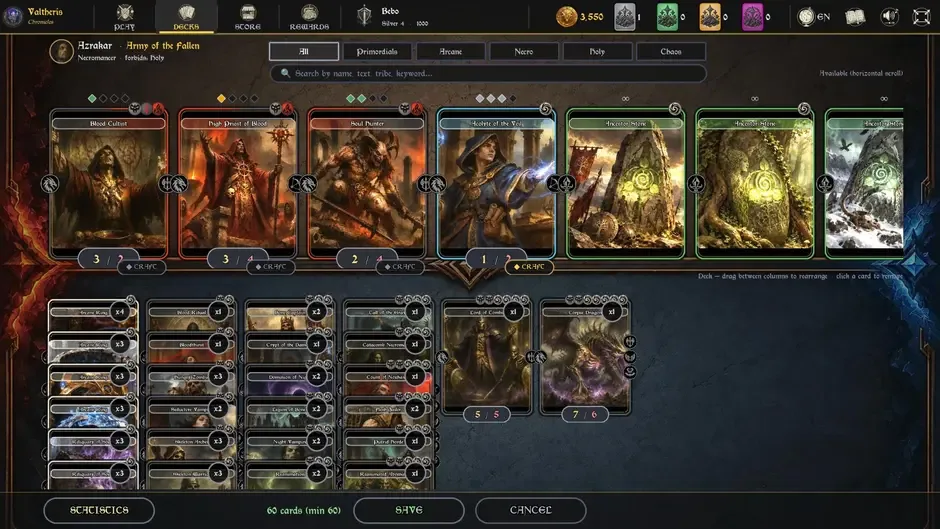Open the deck Statistics panel

point(100,510)
